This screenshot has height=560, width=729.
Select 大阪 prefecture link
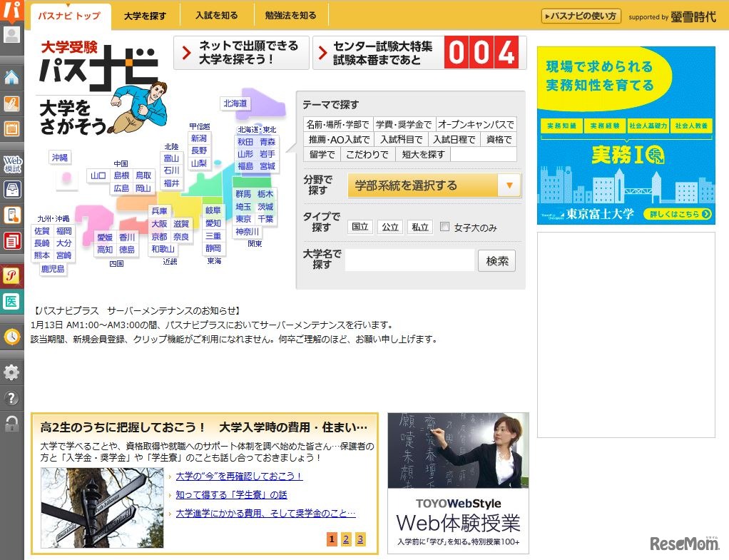point(159,224)
